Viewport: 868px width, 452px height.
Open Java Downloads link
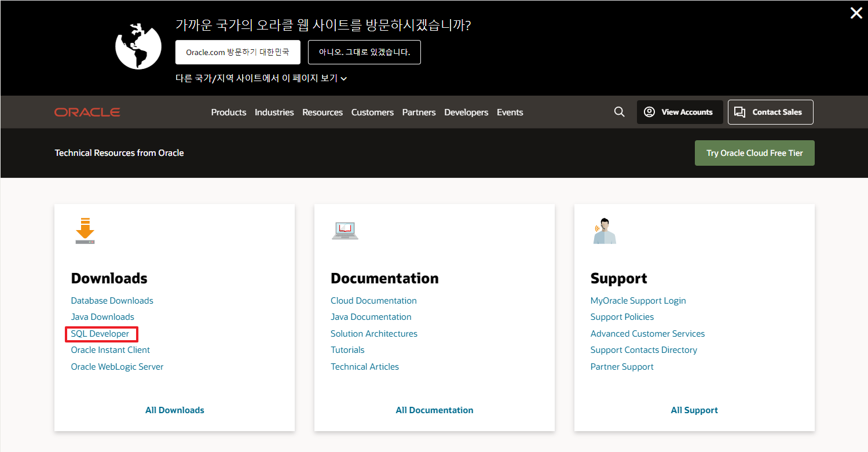point(102,317)
